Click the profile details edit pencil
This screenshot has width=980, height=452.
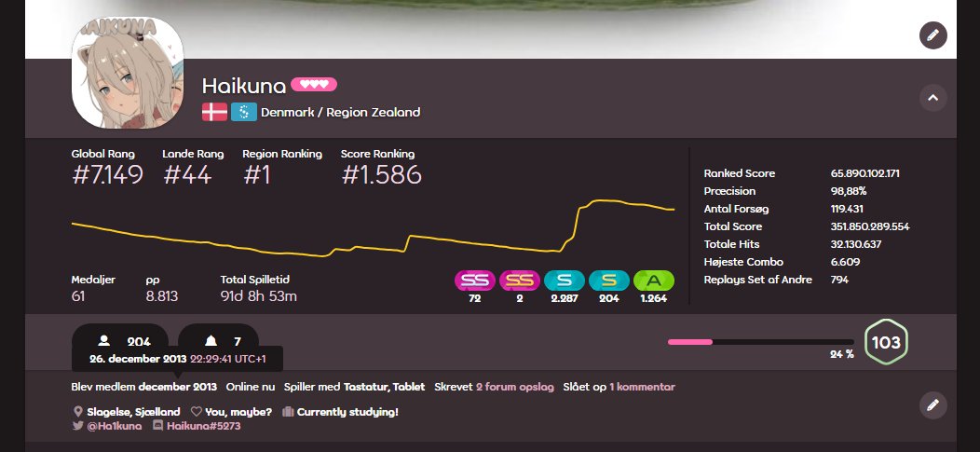pyautogui.click(x=932, y=405)
